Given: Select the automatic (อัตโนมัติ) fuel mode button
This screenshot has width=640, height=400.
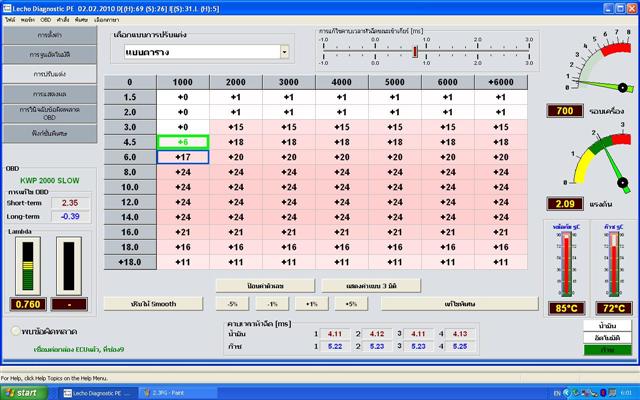Looking at the screenshot, I should click(607, 338).
